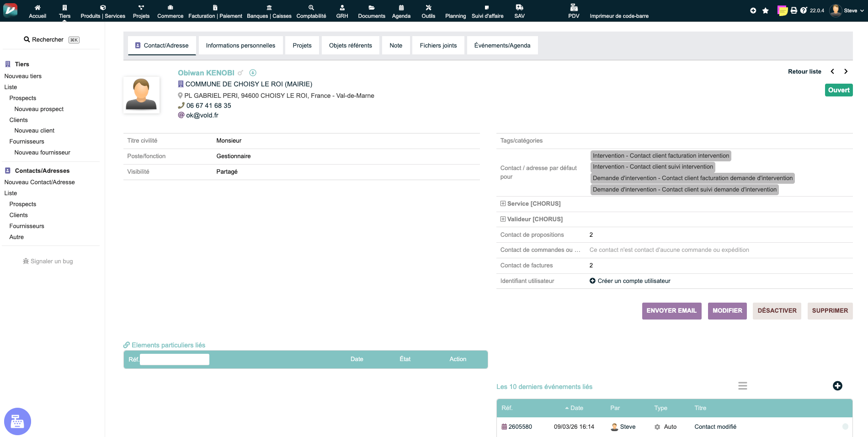Click the bookmark star icon
This screenshot has width=868, height=437.
pyautogui.click(x=766, y=11)
